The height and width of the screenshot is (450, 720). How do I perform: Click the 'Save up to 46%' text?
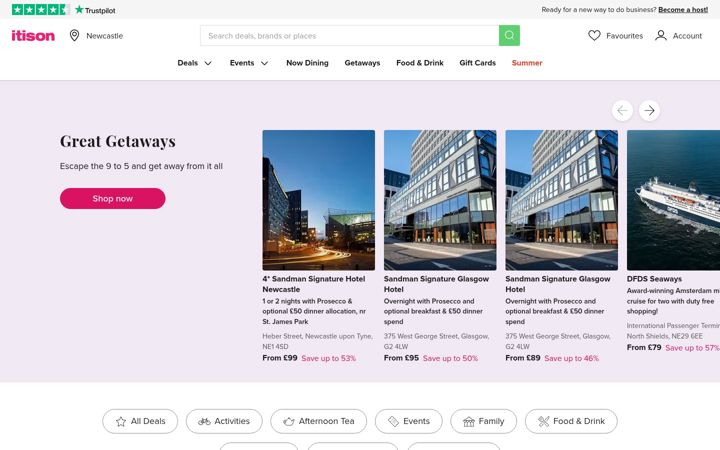tap(571, 358)
